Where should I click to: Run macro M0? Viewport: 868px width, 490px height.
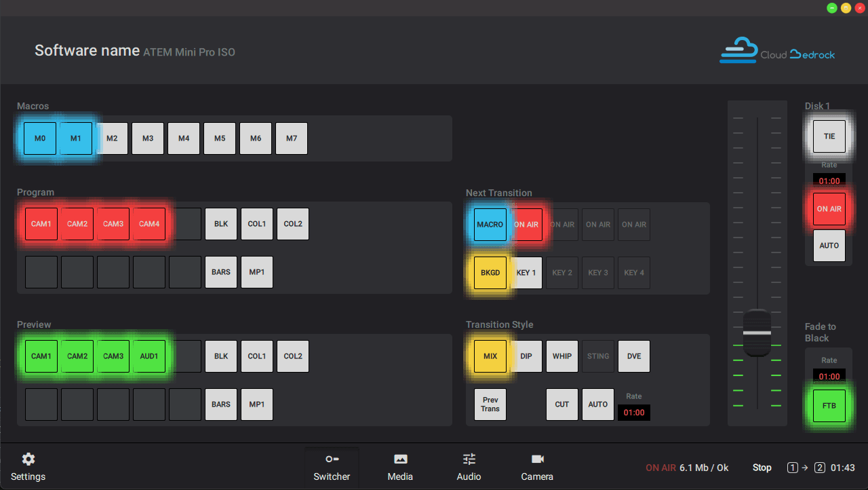(40, 138)
